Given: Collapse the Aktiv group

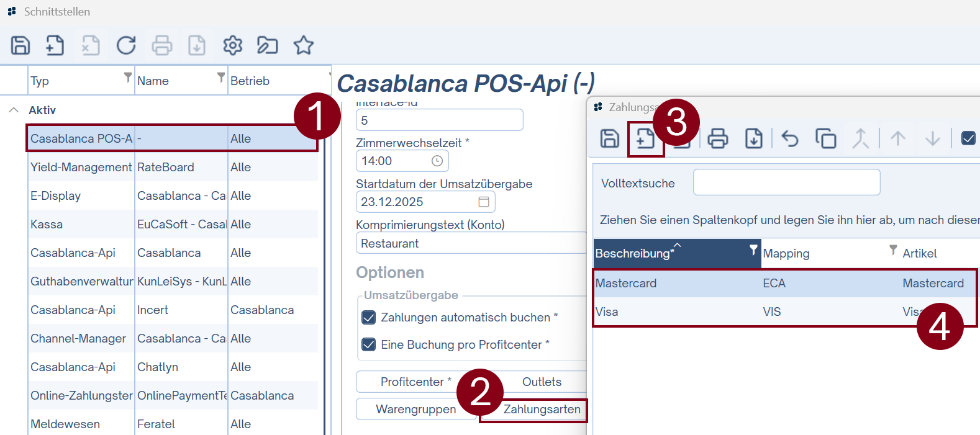Looking at the screenshot, I should point(14,110).
